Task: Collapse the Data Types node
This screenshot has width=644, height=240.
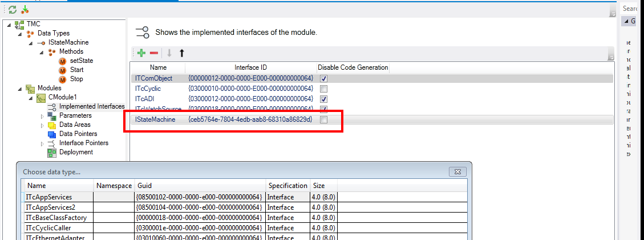Action: coord(21,33)
